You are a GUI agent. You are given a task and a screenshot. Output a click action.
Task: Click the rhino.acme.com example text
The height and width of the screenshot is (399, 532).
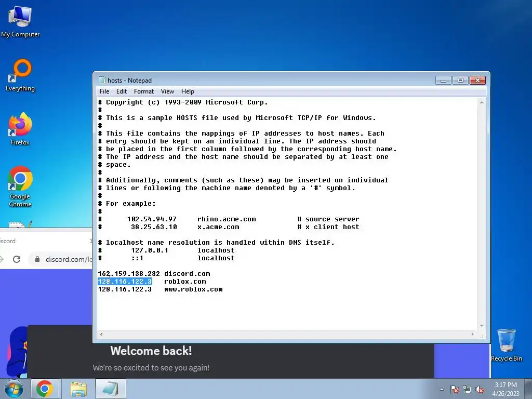point(227,219)
